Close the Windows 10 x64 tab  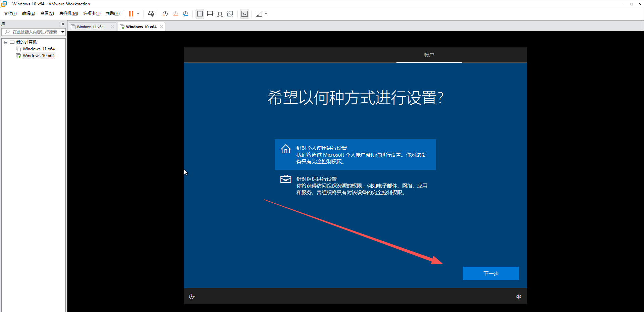161,27
